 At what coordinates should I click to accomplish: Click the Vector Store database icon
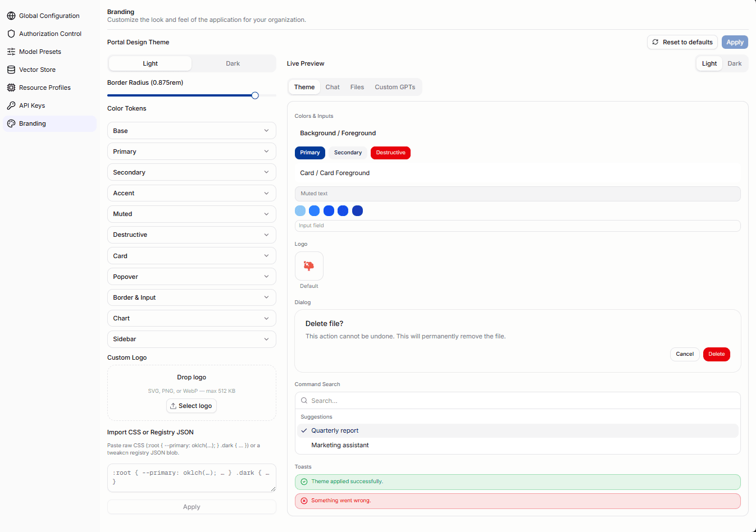point(11,70)
